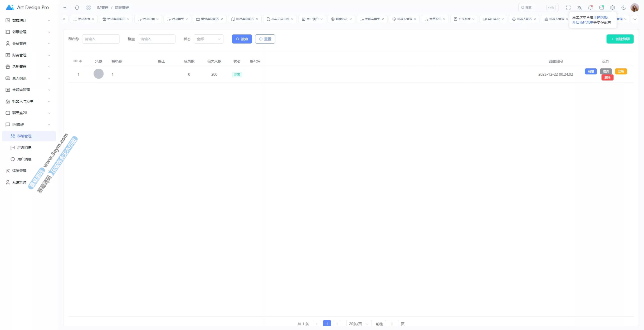Open the notifications bell icon
The image size is (644, 330).
[590, 8]
